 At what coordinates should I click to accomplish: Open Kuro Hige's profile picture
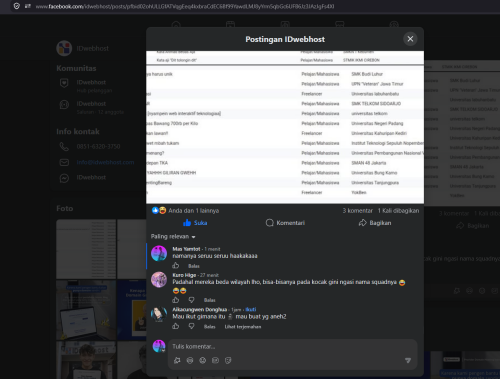pyautogui.click(x=159, y=279)
